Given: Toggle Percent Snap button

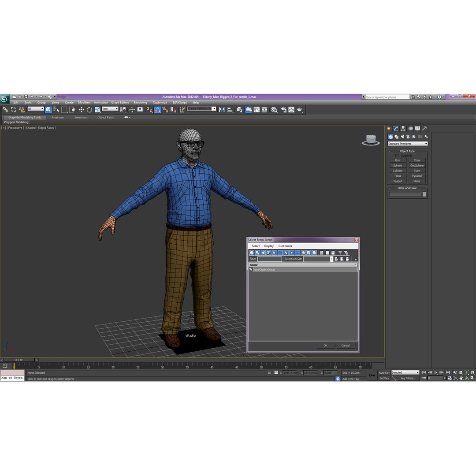Looking at the screenshot, I should click(165, 110).
